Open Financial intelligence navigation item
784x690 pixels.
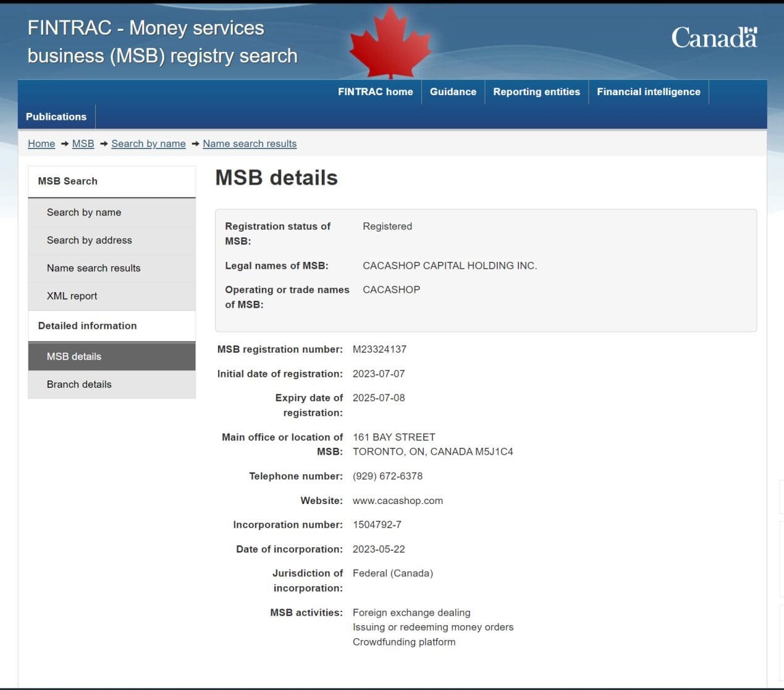648,92
